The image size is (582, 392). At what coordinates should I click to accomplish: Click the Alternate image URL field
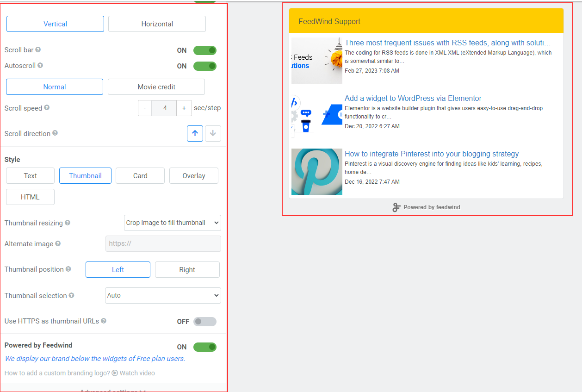coord(163,243)
